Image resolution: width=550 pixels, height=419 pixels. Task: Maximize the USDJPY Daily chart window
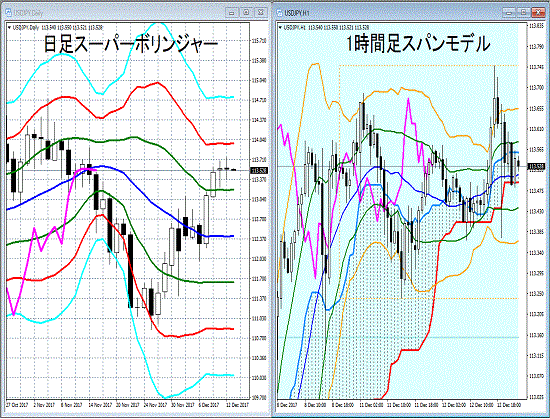point(246,13)
